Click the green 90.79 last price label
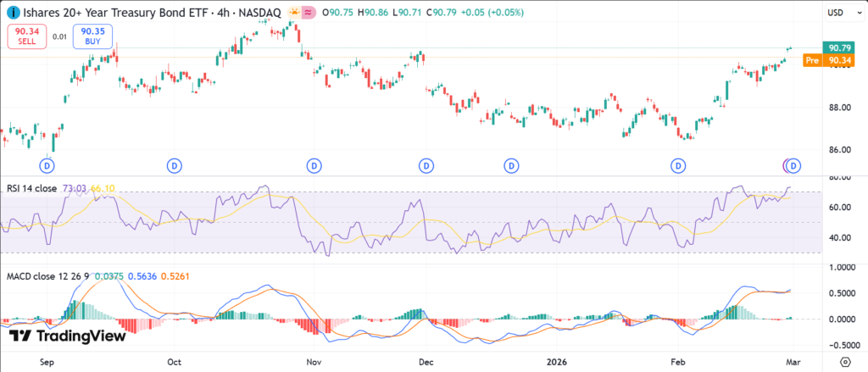Viewport: 868px width, 372px height. pos(838,48)
